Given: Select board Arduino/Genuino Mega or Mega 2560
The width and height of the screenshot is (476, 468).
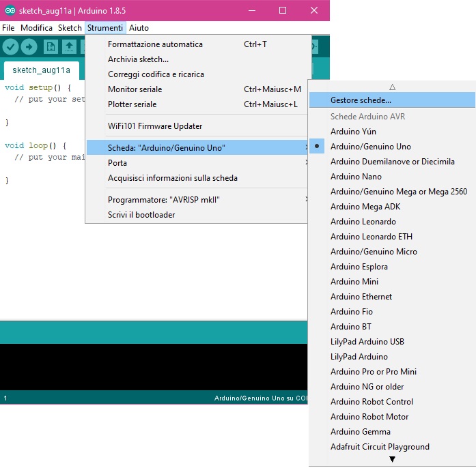Looking at the screenshot, I should tap(392, 192).
